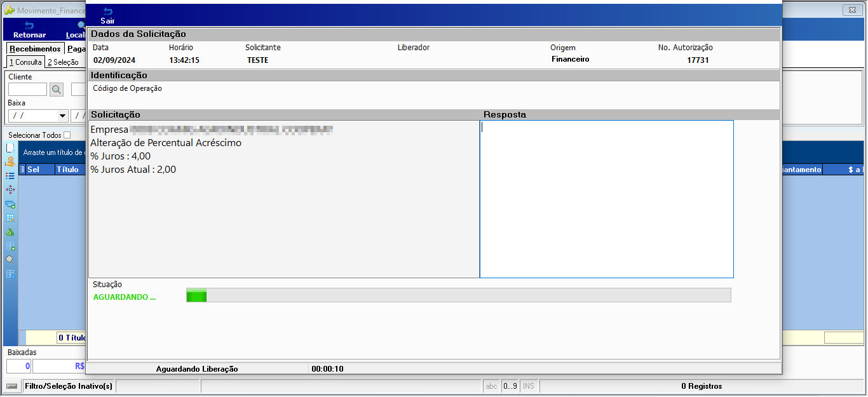The image size is (868, 397).
Task: Click the Origem value Financeiro
Action: tap(571, 59)
